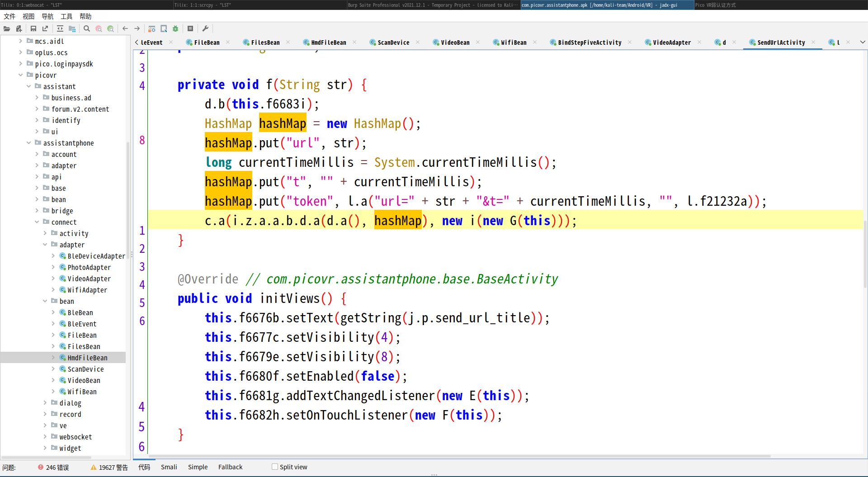Expand the pico.loginpaysdk package
The image size is (868, 477).
click(20, 63)
